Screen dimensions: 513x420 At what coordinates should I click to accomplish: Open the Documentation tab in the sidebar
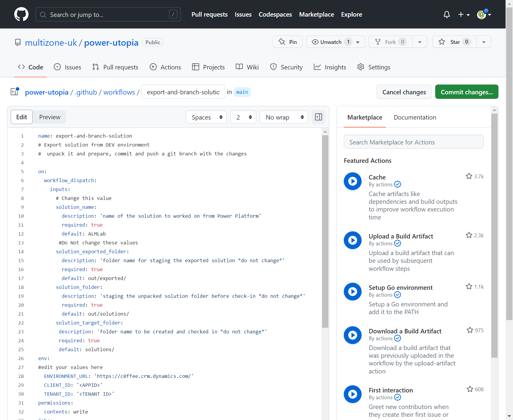coord(415,117)
